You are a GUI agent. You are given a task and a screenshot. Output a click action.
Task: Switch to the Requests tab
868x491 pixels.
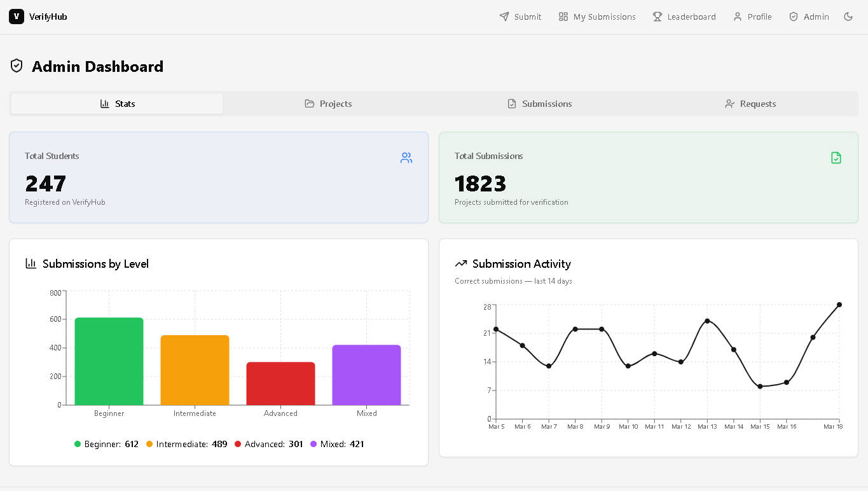750,104
